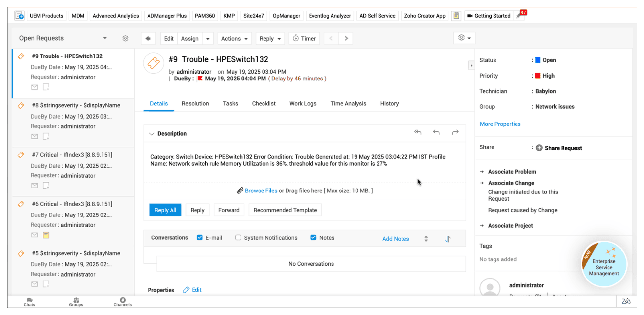Enable System Notifications filter
Screen dimensions: 644x315
(x=238, y=237)
